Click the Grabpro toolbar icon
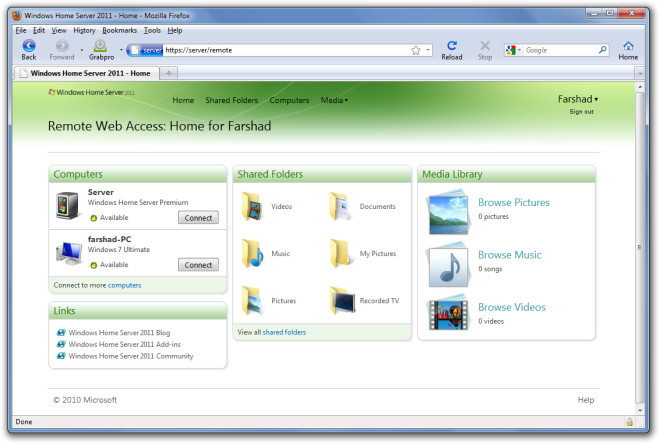The width and height of the screenshot is (660, 444). point(100,45)
